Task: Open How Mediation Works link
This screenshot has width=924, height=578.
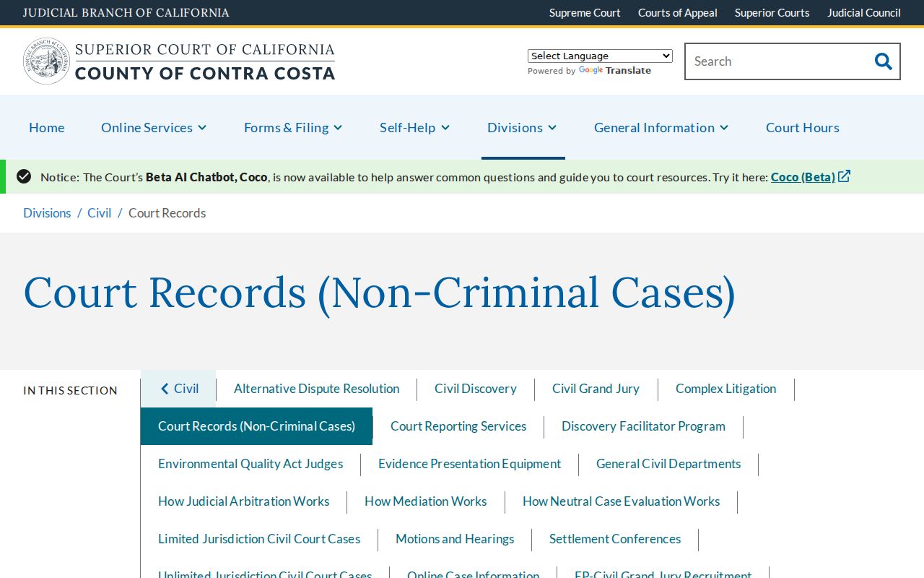Action: 425,501
